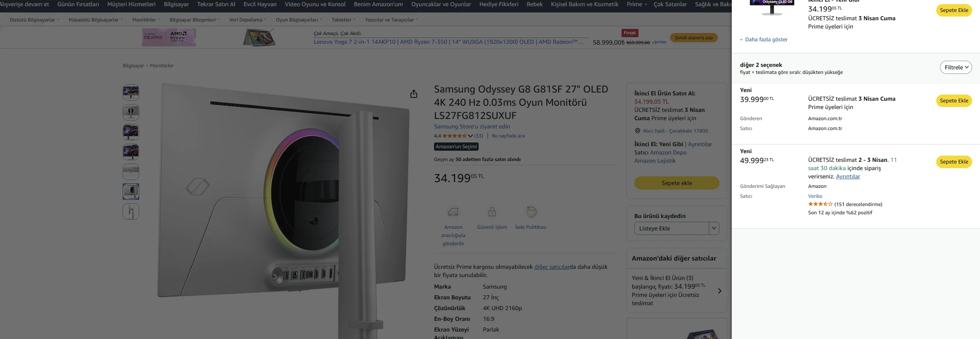Image resolution: width=980 pixels, height=339 pixels.
Task: Click Ayrıntılar link in Veriko offer
Action: coord(848,176)
